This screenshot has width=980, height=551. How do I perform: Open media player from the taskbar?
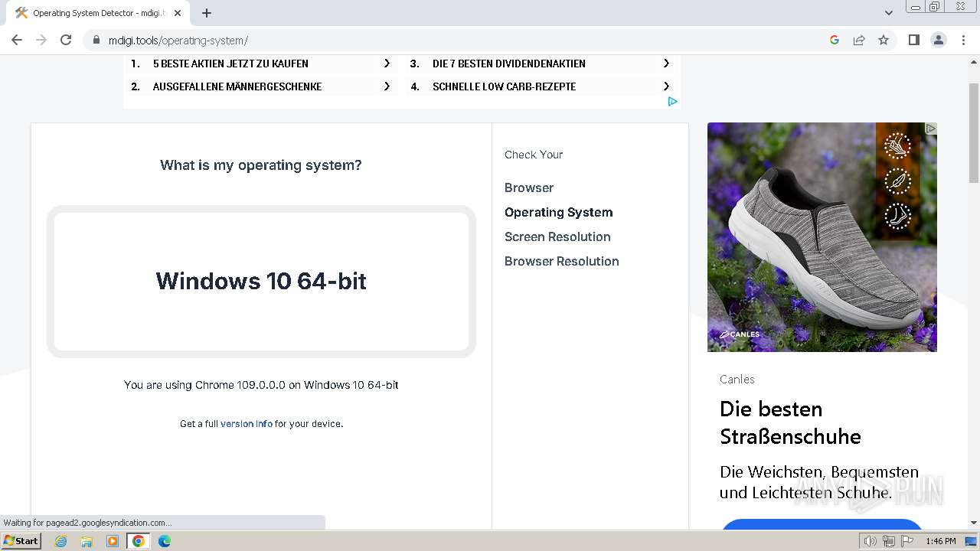click(113, 541)
